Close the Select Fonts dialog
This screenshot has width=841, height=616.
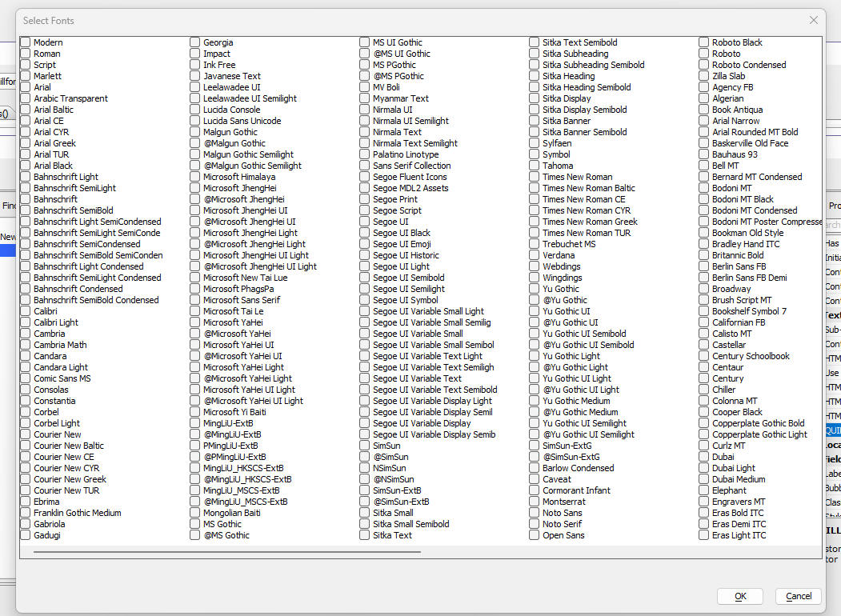click(x=813, y=20)
